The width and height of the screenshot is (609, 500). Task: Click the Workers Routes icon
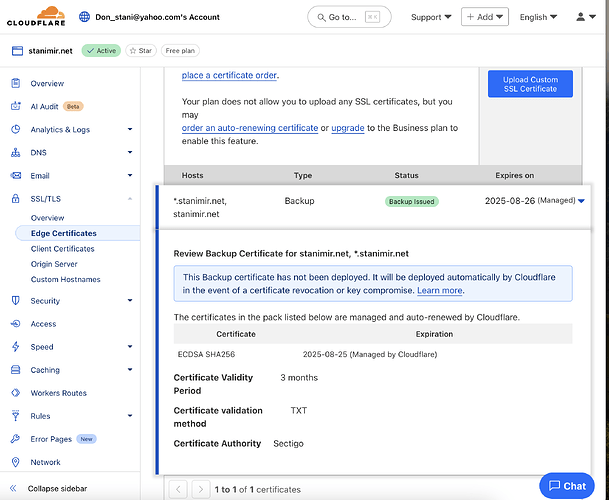tap(16, 393)
